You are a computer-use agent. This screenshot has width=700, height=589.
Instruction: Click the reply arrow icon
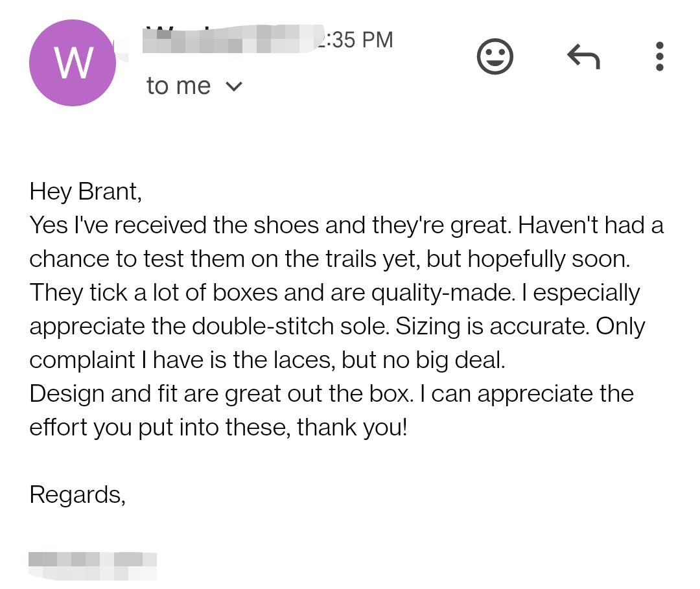(583, 57)
